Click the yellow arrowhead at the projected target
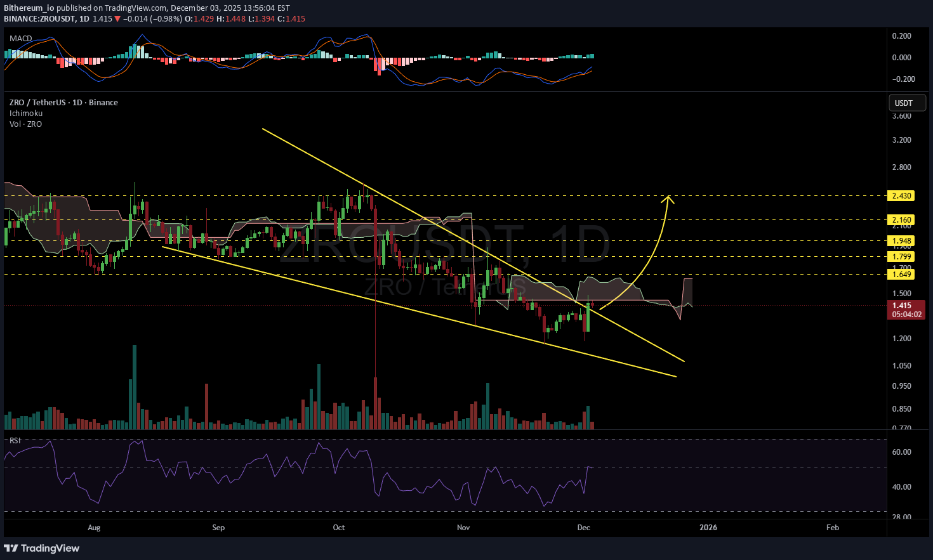Viewport: 933px width, 560px height. (x=668, y=199)
